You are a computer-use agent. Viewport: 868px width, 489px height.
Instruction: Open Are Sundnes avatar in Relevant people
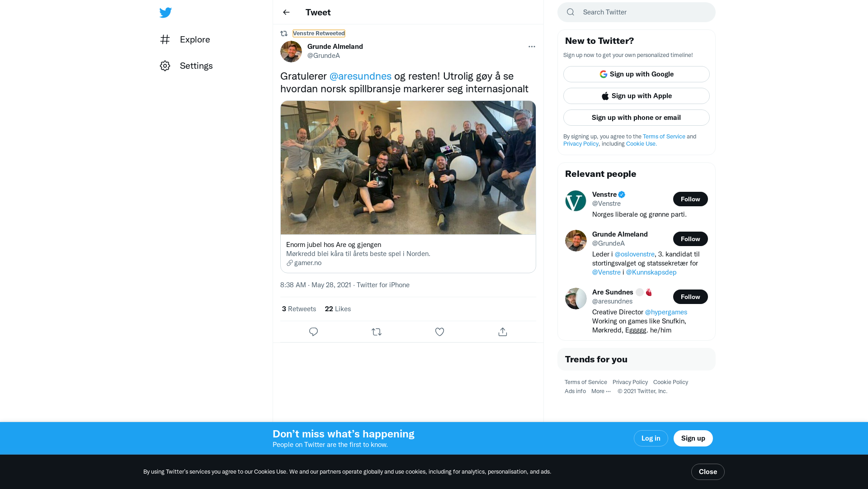pos(576,299)
